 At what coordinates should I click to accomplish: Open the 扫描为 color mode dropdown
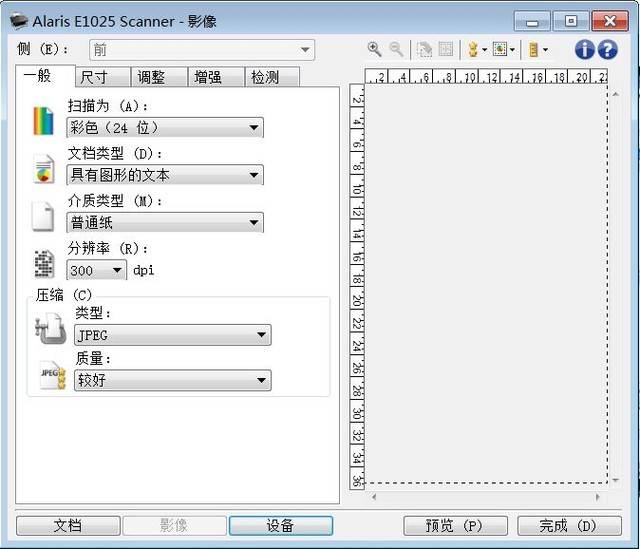click(x=165, y=128)
